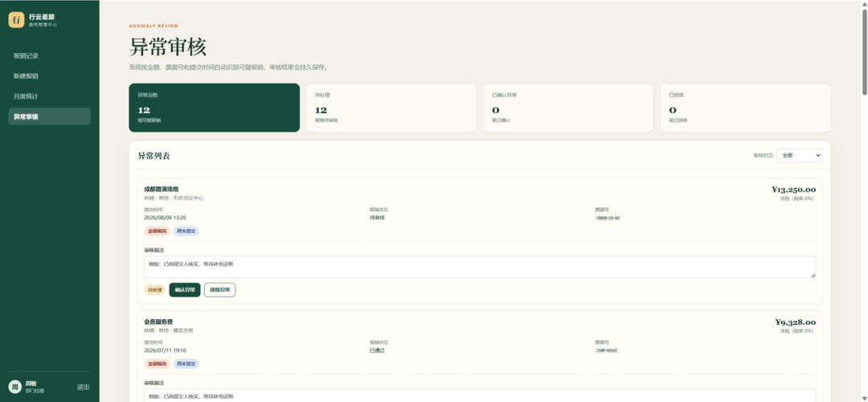Click the 异常总数 summary card
Viewport: 868px width, 402px height.
click(x=215, y=108)
